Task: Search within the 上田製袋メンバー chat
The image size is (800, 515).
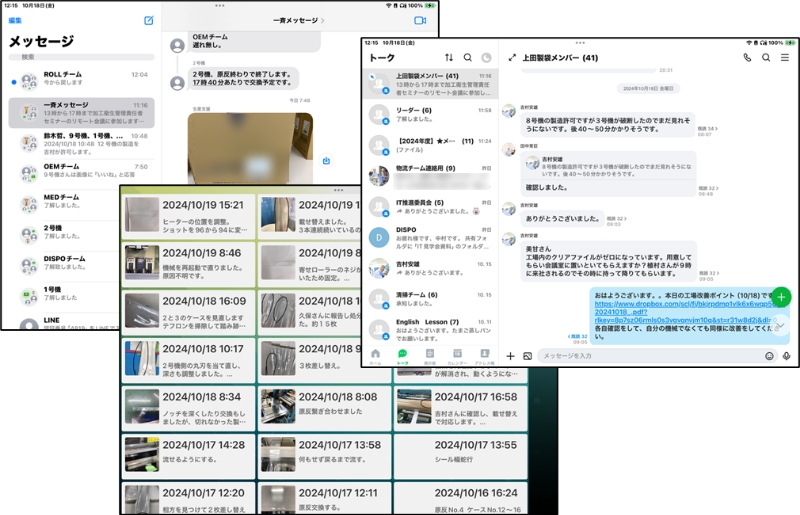Action: point(766,58)
